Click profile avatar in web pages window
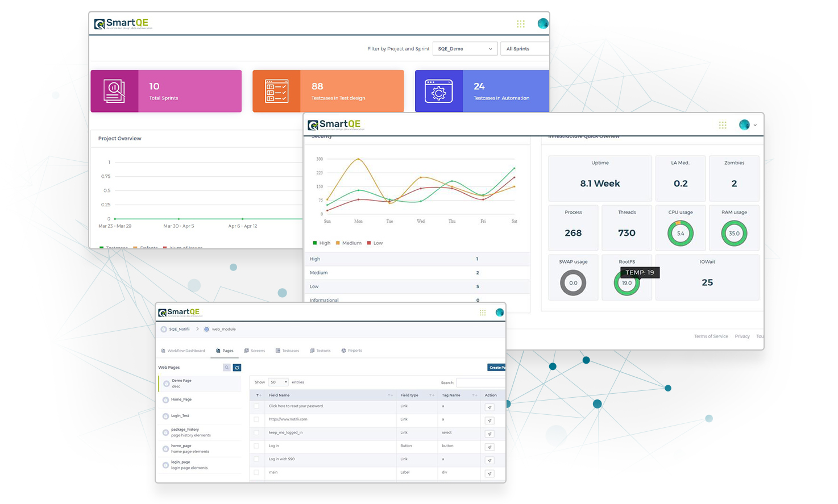Screen dimensions: 838x504 500,313
